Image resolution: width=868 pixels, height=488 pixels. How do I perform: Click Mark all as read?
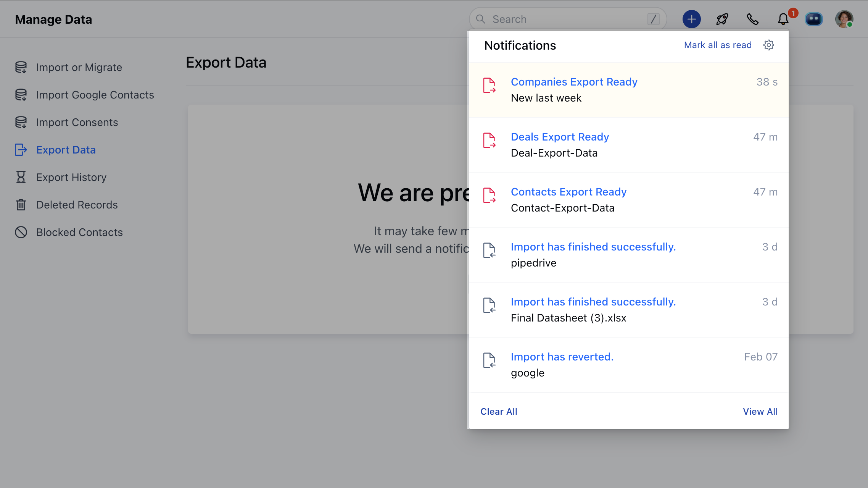click(718, 45)
